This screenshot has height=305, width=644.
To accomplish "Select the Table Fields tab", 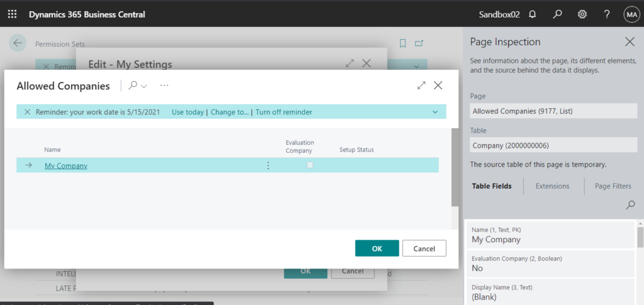I will 492,186.
